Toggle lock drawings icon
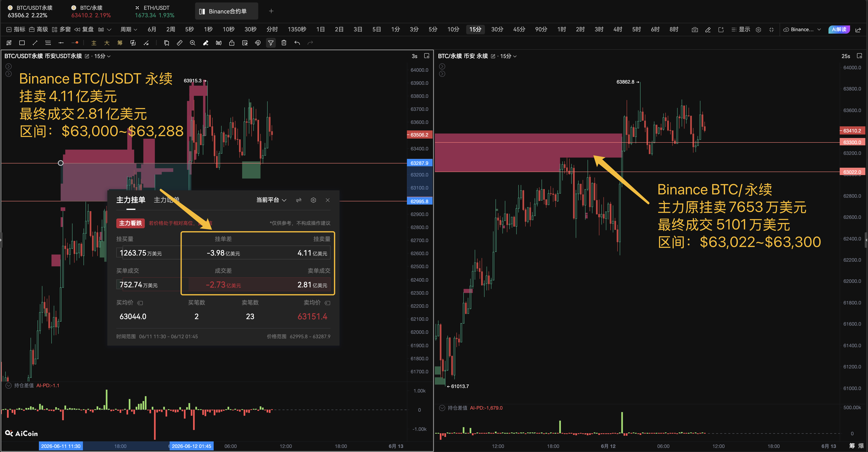The width and height of the screenshot is (868, 452). [x=232, y=43]
